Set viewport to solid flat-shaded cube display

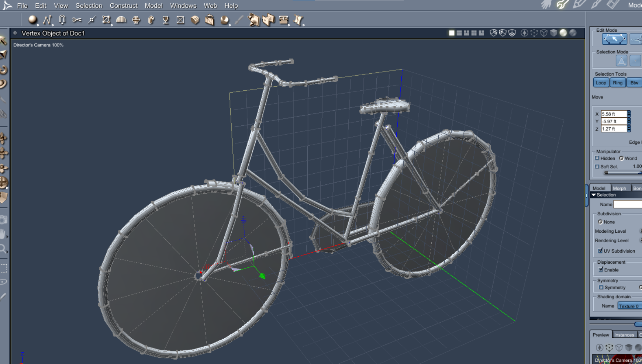[553, 33]
